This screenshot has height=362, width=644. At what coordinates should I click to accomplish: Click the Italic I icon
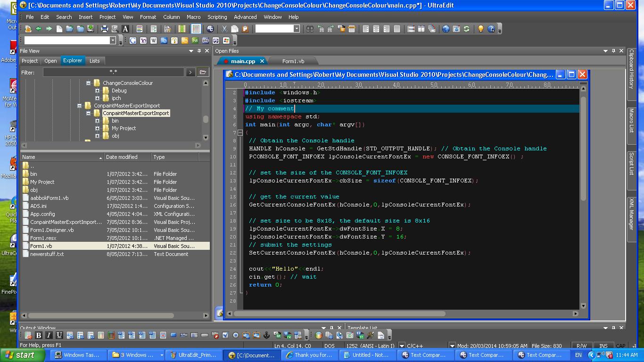(49, 335)
